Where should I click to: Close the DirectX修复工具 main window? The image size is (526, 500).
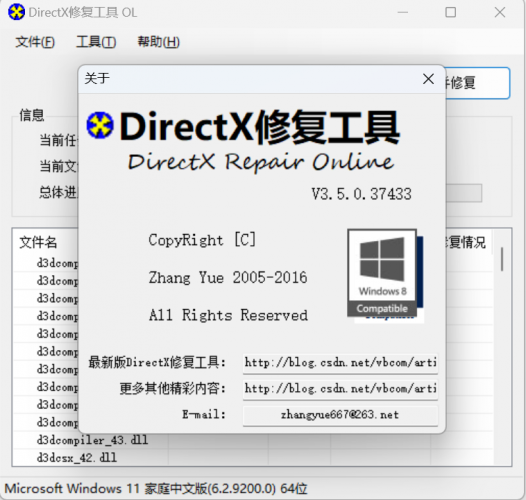[x=500, y=12]
